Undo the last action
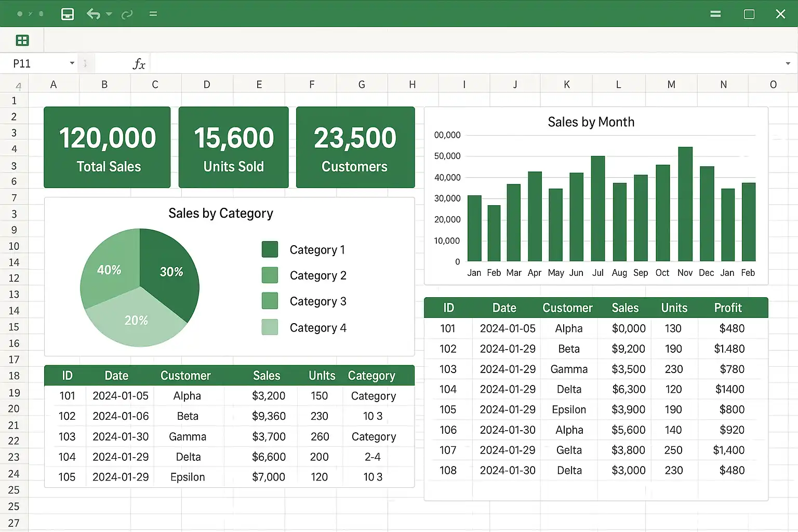Viewport: 798px width, 532px height. 93,14
